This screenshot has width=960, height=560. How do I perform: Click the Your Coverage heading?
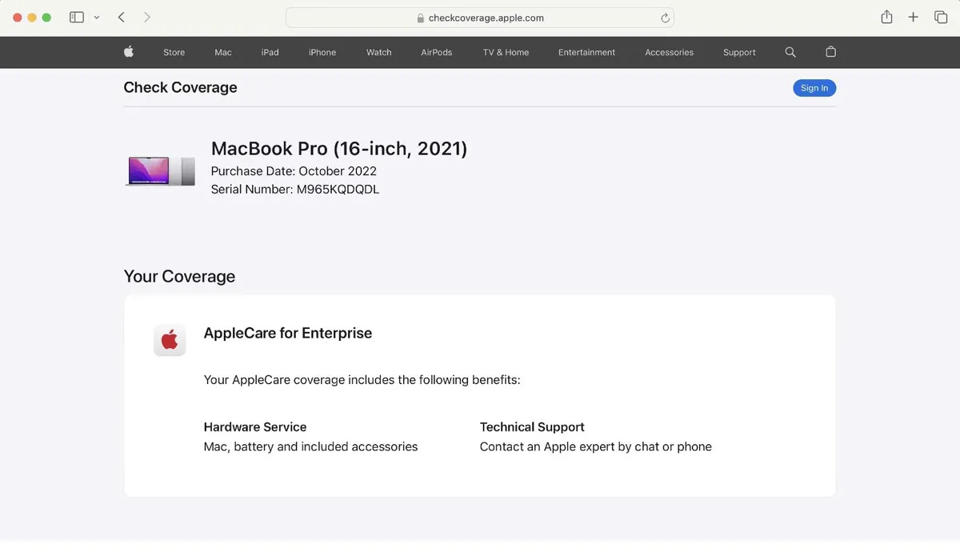(179, 276)
